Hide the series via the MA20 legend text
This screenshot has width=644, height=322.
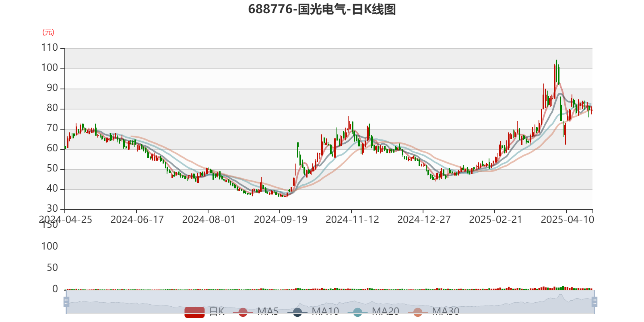pos(385,311)
